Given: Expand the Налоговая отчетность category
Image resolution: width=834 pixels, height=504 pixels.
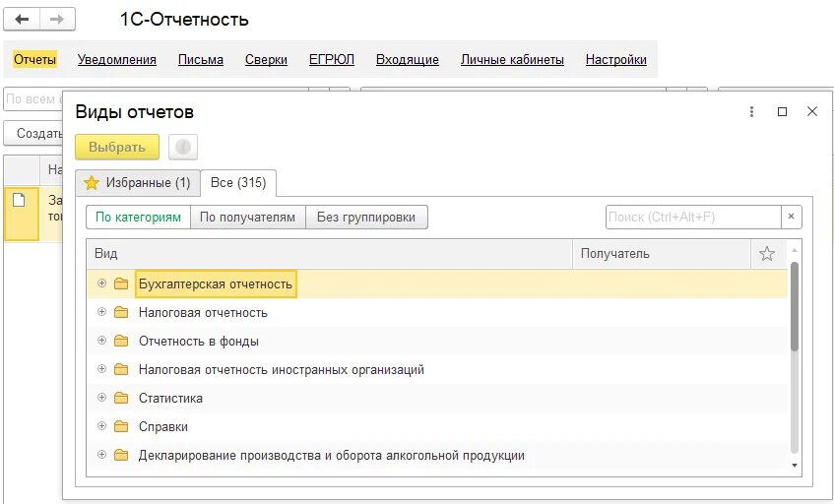Looking at the screenshot, I should (x=101, y=312).
